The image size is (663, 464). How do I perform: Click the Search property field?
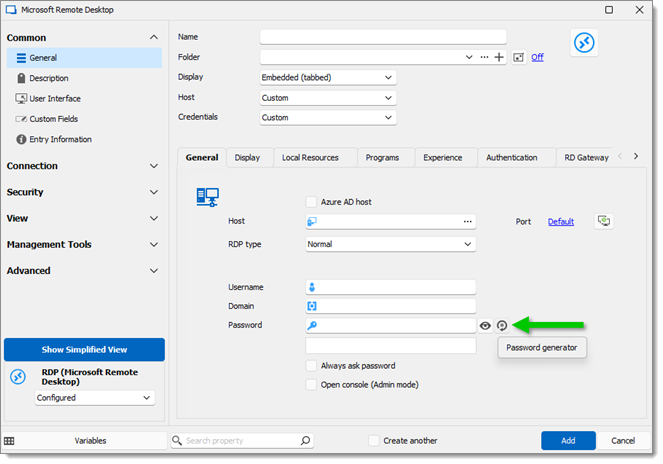pyautogui.click(x=242, y=441)
